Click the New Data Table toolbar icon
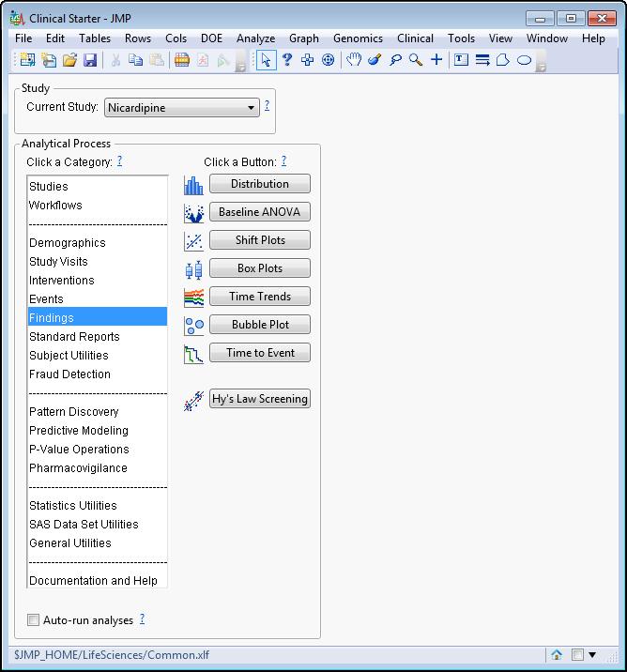The height and width of the screenshot is (672, 627). tap(27, 59)
